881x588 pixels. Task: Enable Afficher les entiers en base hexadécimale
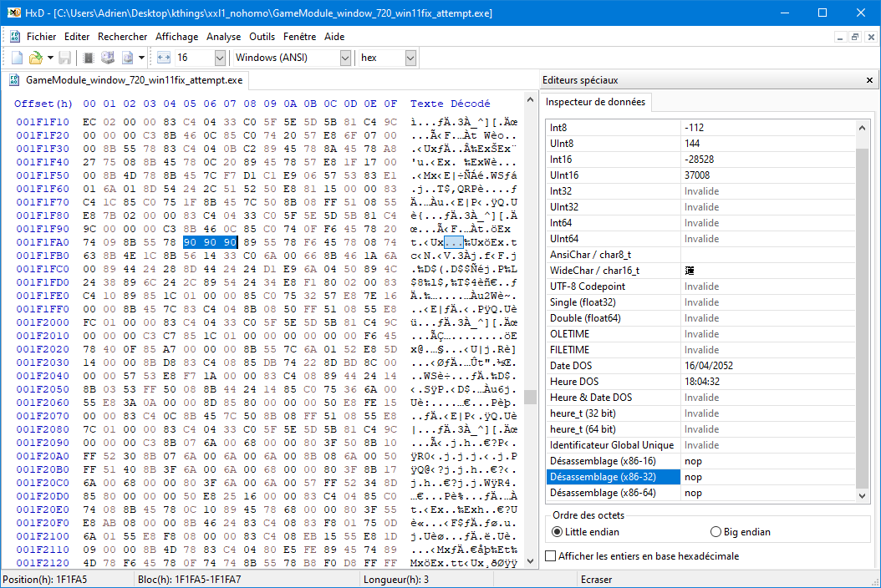click(x=642, y=556)
